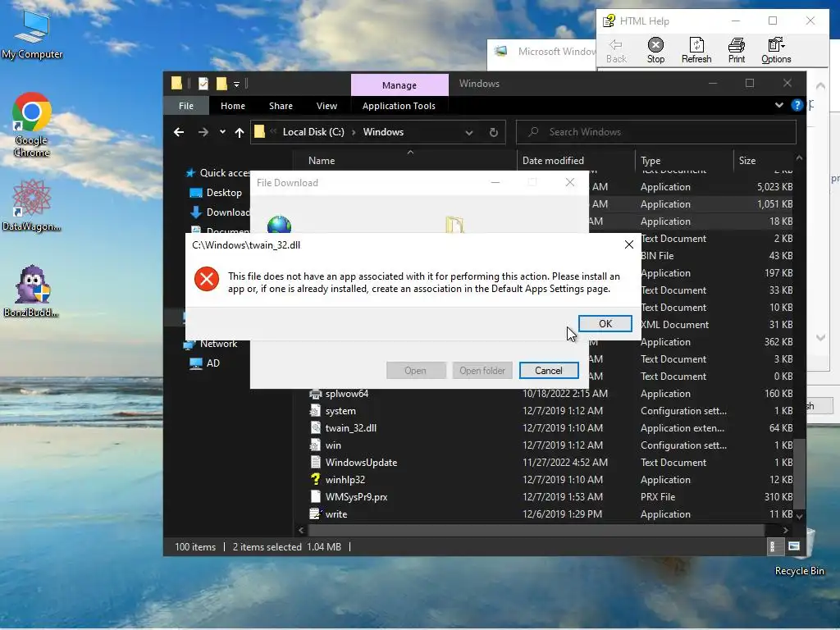This screenshot has width=840, height=630.
Task: Open the Home ribbon tab
Action: click(x=232, y=106)
